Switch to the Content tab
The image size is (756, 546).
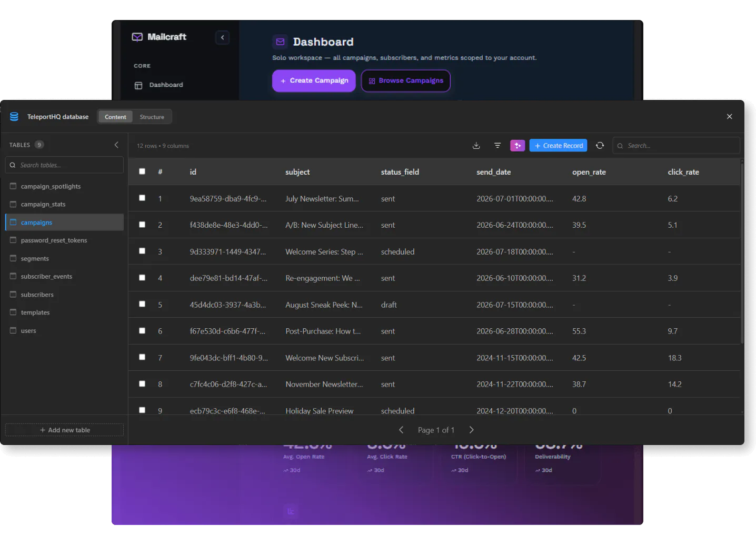115,117
